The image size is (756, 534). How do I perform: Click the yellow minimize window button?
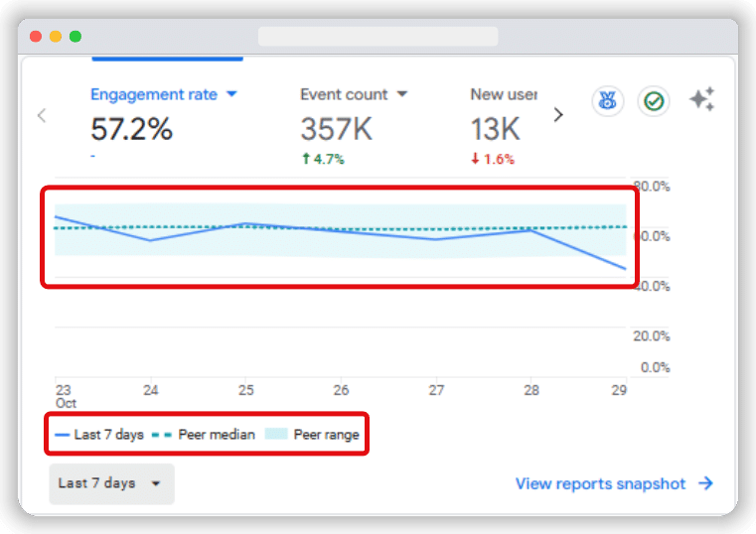56,36
